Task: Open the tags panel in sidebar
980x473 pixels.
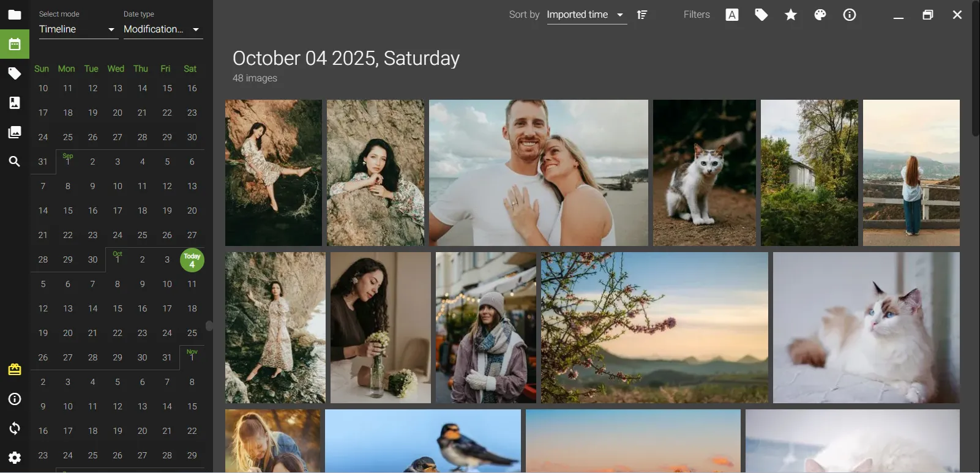Action: pos(15,73)
